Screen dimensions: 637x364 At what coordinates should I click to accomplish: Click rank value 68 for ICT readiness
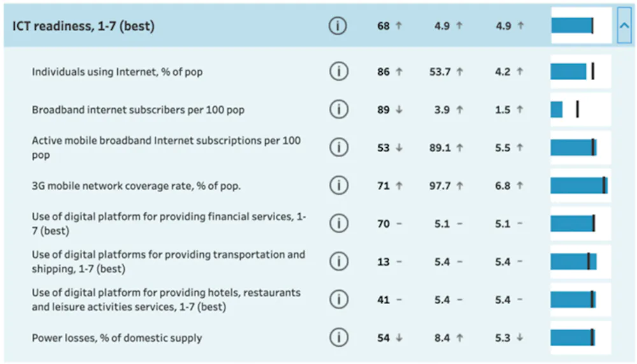383,26
